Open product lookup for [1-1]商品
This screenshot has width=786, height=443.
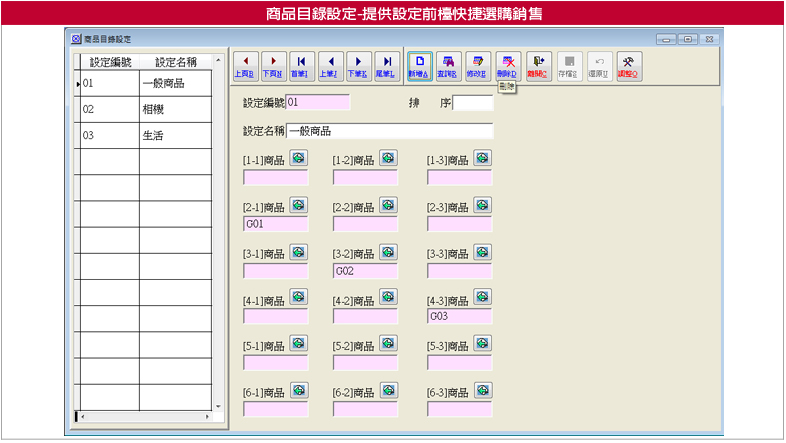coord(298,158)
